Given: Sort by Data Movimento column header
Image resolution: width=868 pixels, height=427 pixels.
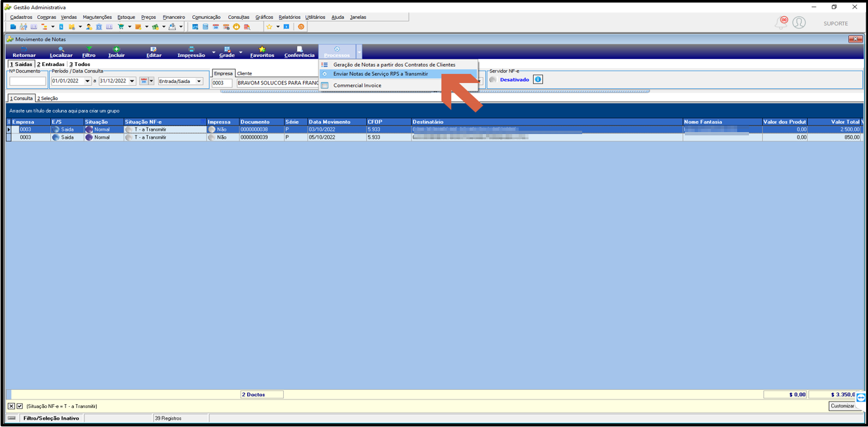Looking at the screenshot, I should point(336,122).
